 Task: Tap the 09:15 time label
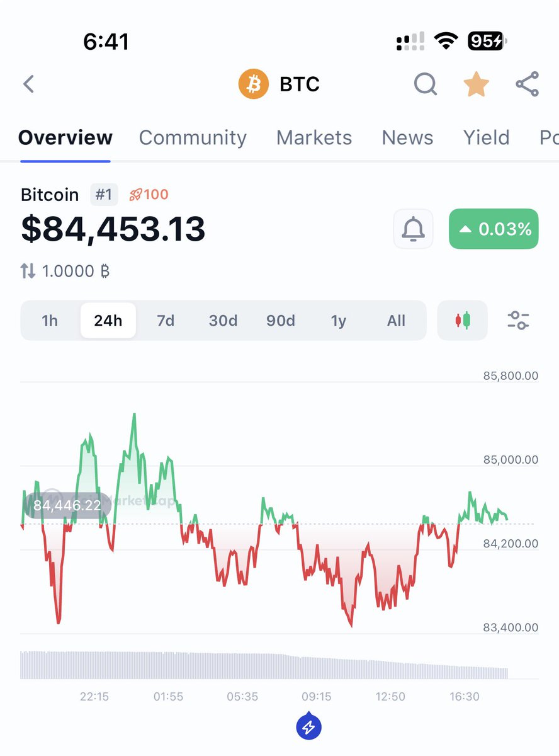[x=316, y=696]
